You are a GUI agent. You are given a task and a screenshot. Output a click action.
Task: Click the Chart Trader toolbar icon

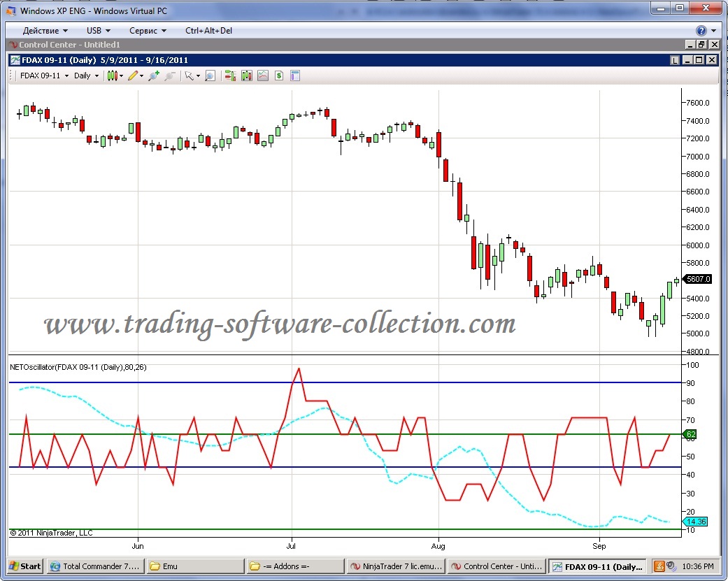pos(229,76)
